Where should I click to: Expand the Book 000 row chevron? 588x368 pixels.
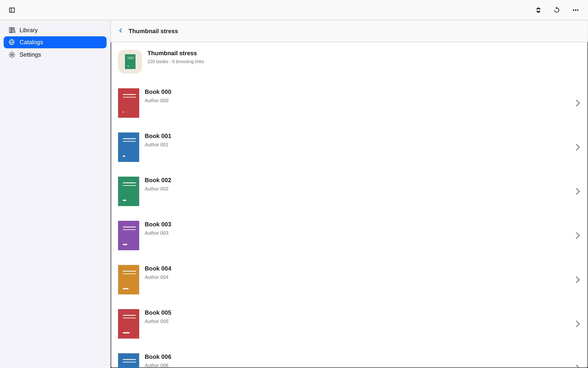point(578,103)
